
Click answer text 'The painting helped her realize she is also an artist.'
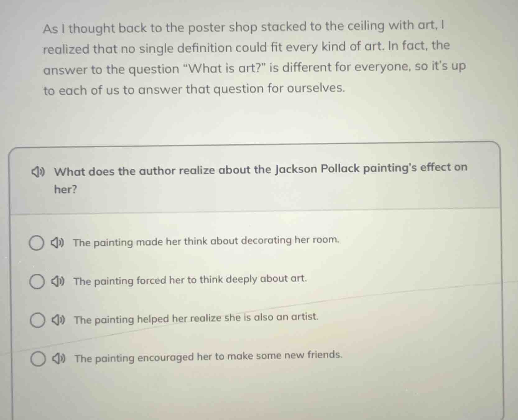pyautogui.click(x=196, y=318)
